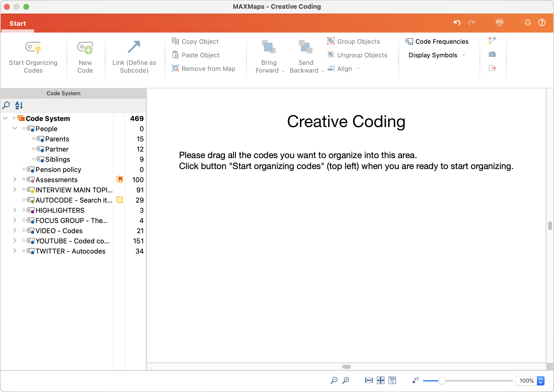The height and width of the screenshot is (392, 554).
Task: Select AUTOCODE - Search it... code
Action: tap(74, 200)
